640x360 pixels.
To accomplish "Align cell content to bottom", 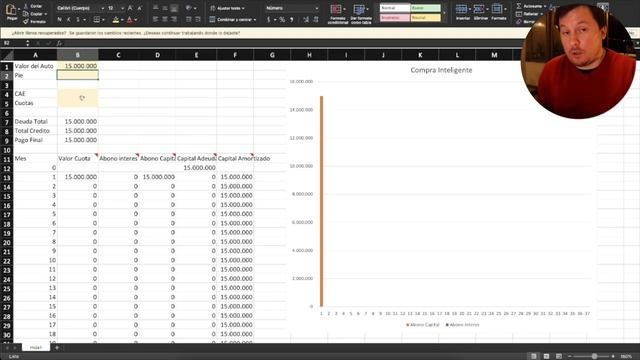I will pos(174,8).
